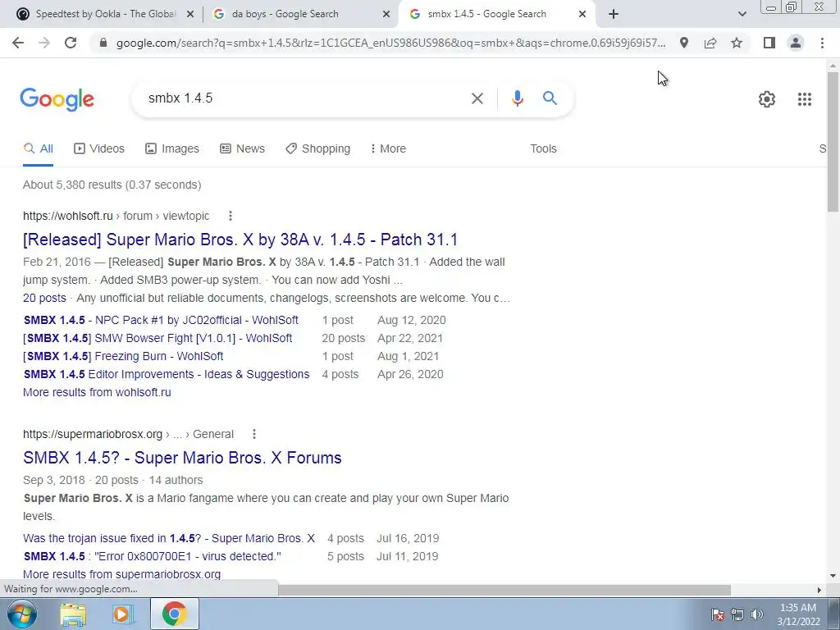Open the clock showing 1:35 AM

pos(798,614)
